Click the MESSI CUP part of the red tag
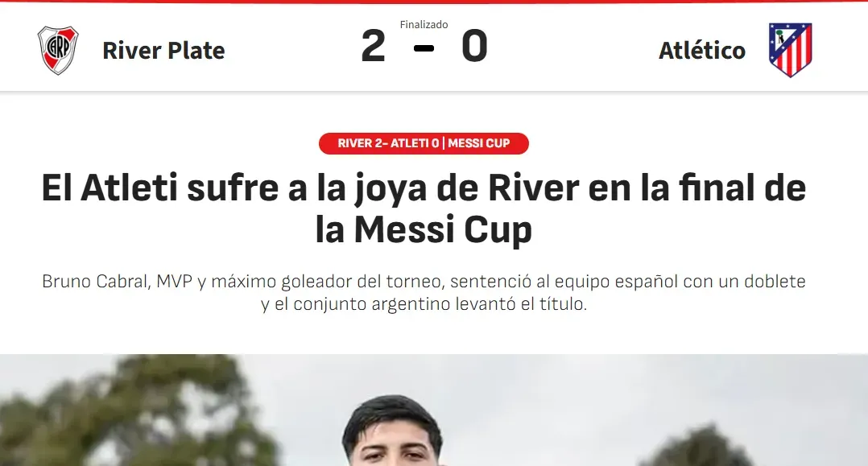Viewport: 868px width, 466px height. click(479, 143)
